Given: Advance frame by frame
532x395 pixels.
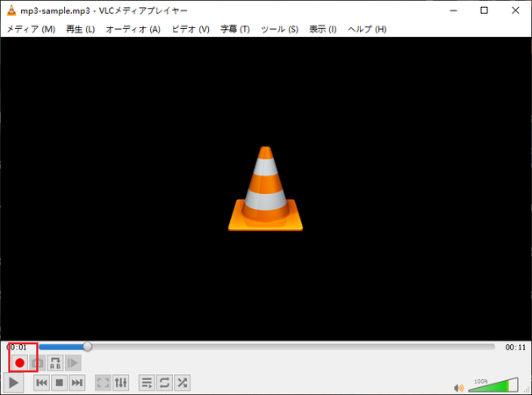Looking at the screenshot, I should [x=73, y=363].
